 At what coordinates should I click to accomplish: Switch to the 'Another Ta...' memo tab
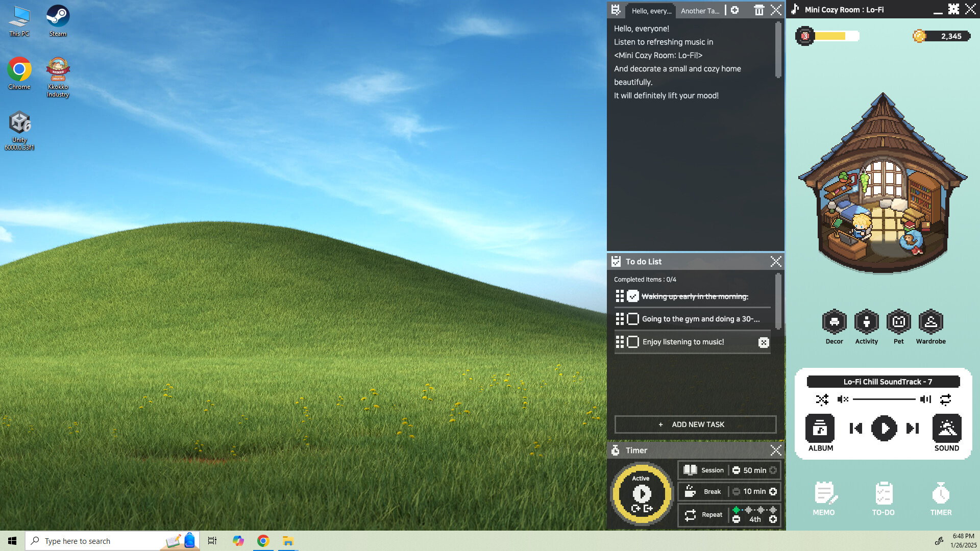[700, 11]
